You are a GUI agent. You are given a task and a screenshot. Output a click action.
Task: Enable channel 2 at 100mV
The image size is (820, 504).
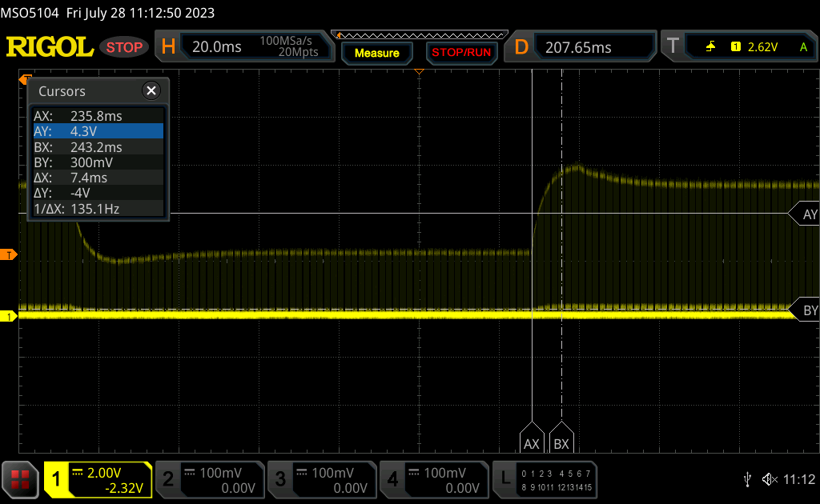point(208,479)
